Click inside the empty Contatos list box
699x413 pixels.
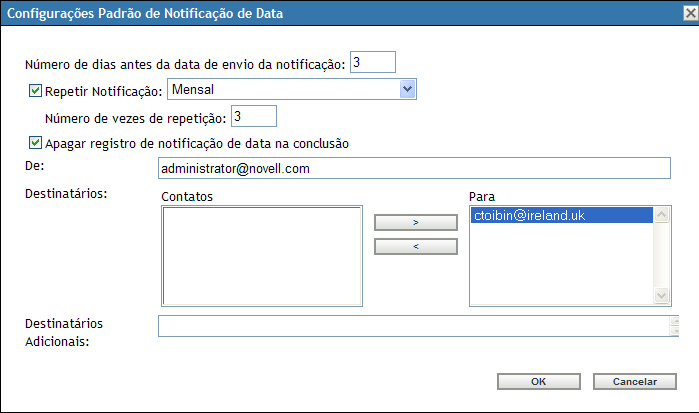pyautogui.click(x=261, y=255)
